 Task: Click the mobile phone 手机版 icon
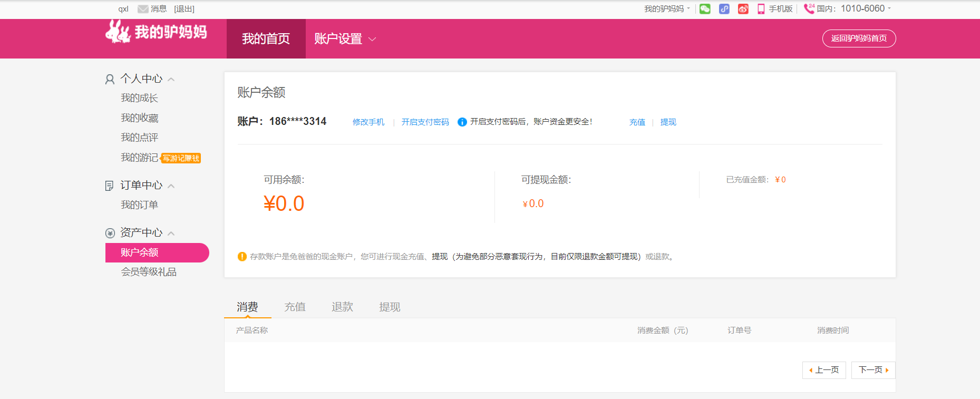pyautogui.click(x=761, y=9)
